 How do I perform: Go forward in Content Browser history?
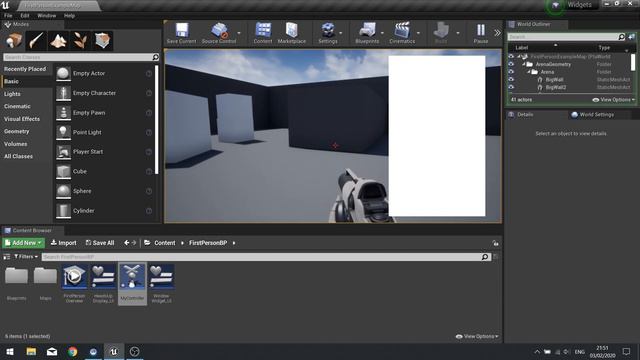pos(134,243)
